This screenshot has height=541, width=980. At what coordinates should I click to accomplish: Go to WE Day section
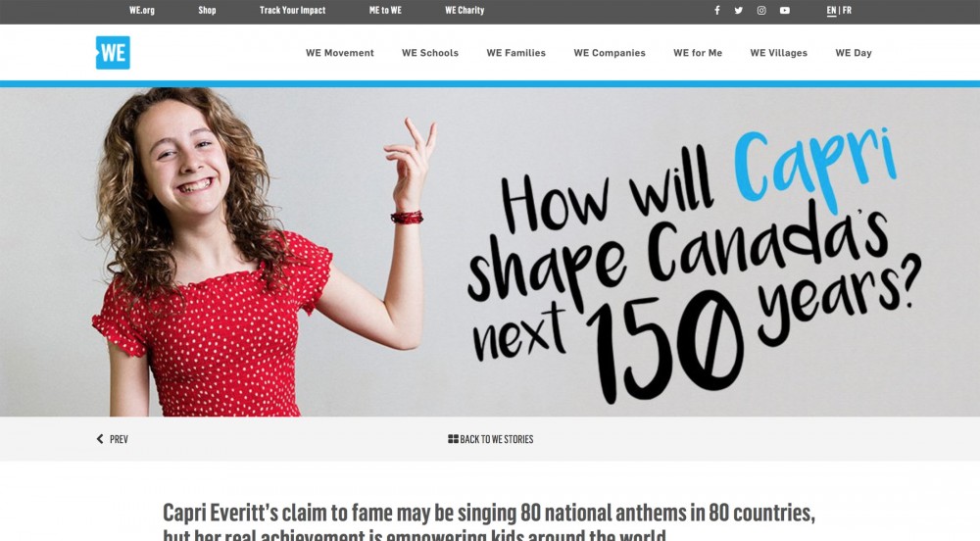[854, 53]
